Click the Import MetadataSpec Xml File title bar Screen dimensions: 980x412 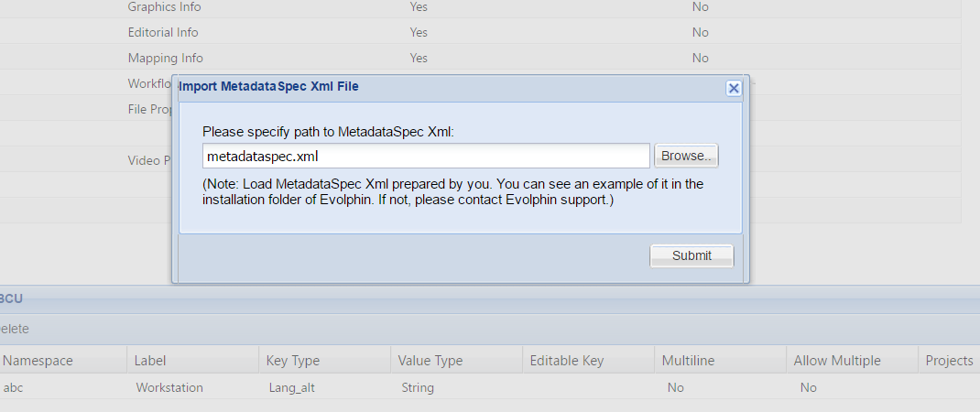(450, 87)
